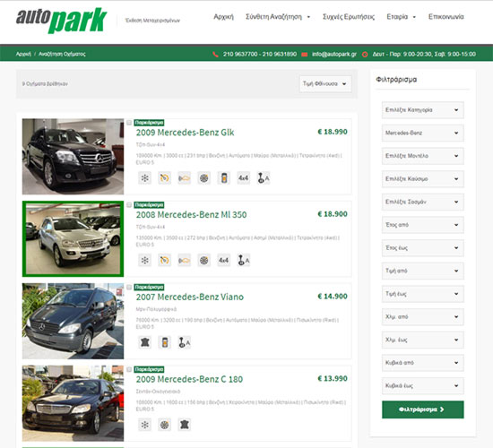Click fog lights icon on Glk listing
The image size is (493, 448).
(185, 178)
